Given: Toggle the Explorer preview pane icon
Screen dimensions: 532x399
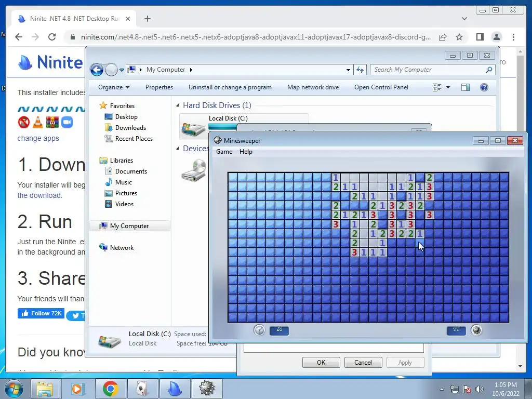Looking at the screenshot, I should pos(465,87).
